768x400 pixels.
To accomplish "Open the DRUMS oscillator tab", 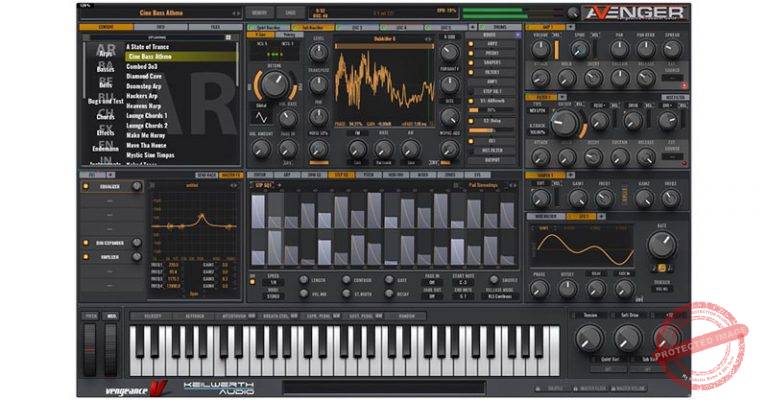I will click(501, 27).
